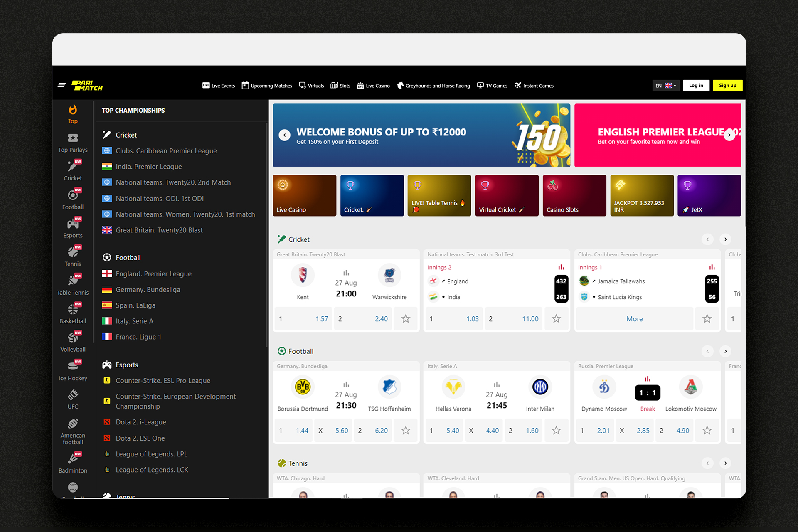Favorite Hellas Verona vs Inter Milan

(556, 431)
